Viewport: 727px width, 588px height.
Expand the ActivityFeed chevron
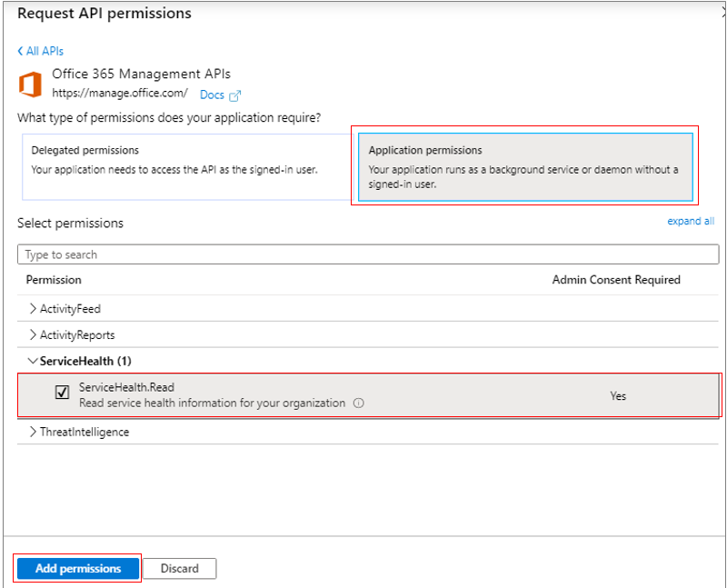(x=33, y=308)
